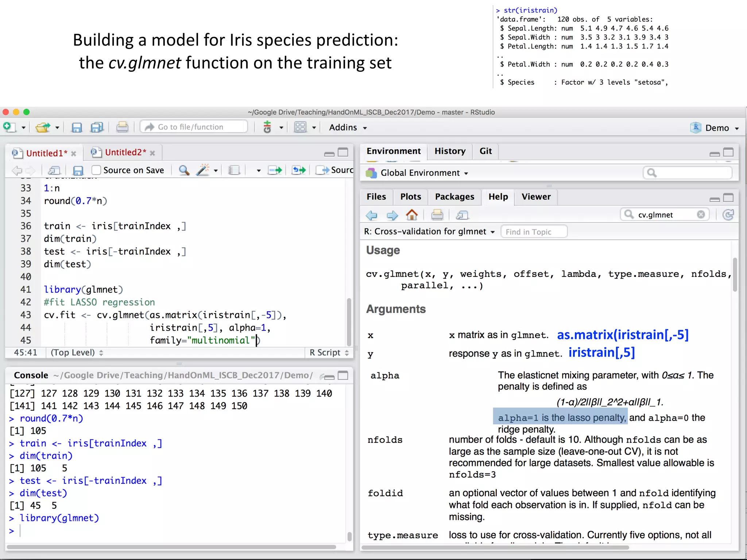The height and width of the screenshot is (560, 747).
Task: Refresh the Help topic
Action: (728, 215)
